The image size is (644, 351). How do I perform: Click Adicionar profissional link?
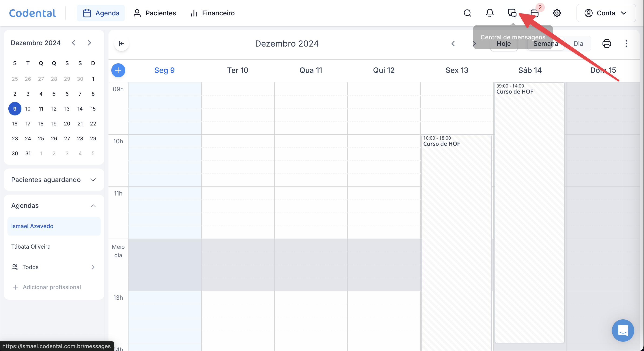click(51, 287)
